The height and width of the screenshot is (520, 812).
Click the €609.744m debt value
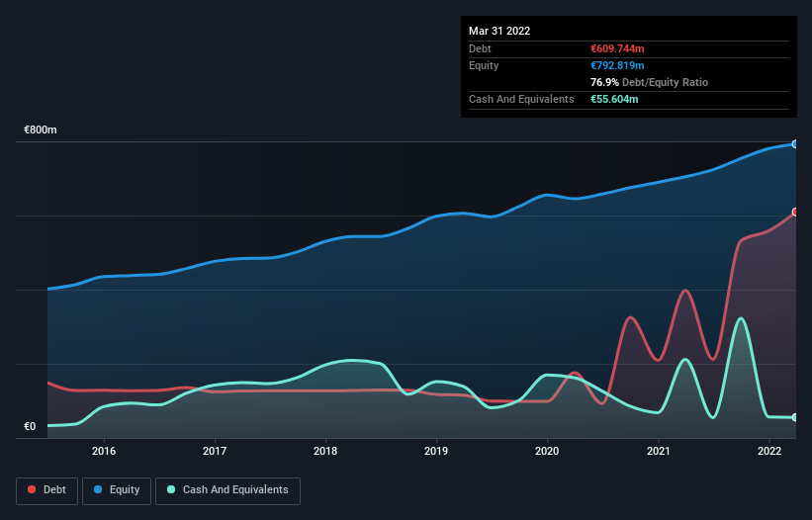[x=617, y=48]
